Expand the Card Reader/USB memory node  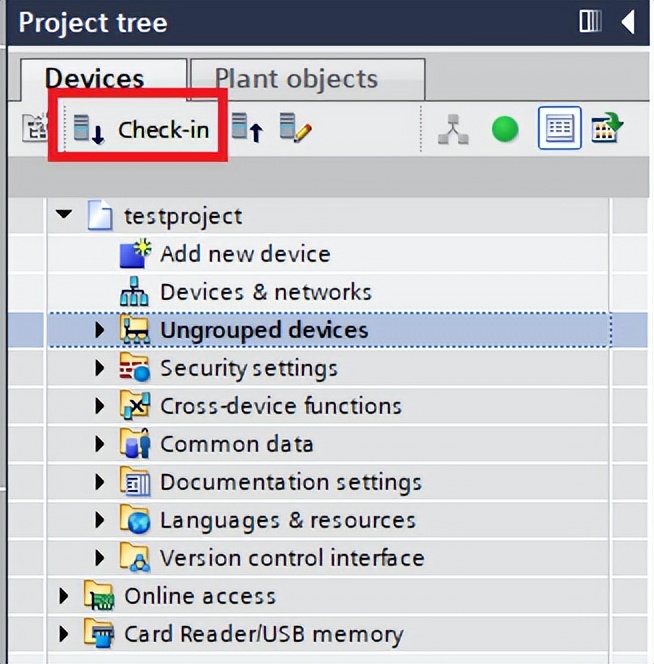(x=64, y=634)
